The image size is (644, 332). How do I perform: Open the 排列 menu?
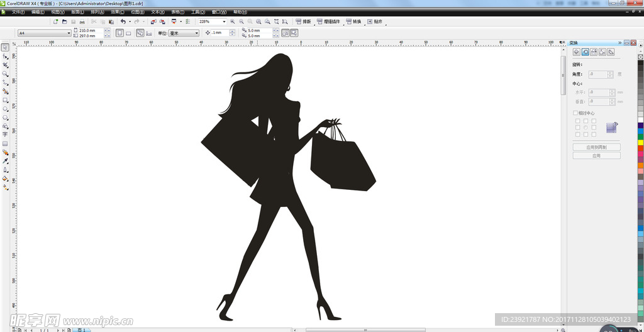pyautogui.click(x=97, y=12)
